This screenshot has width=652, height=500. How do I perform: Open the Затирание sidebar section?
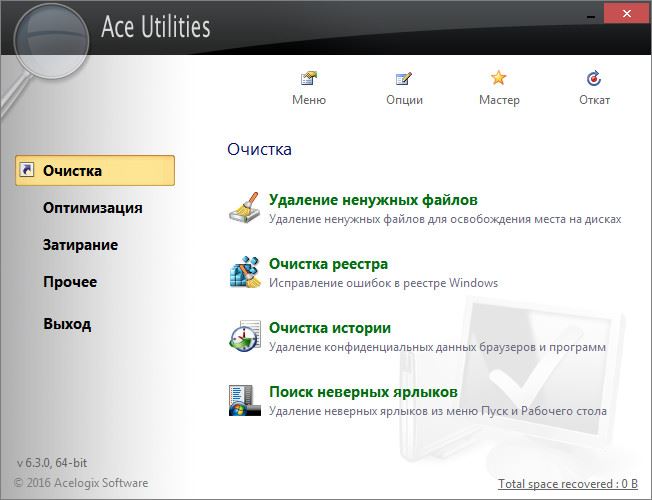click(x=80, y=245)
